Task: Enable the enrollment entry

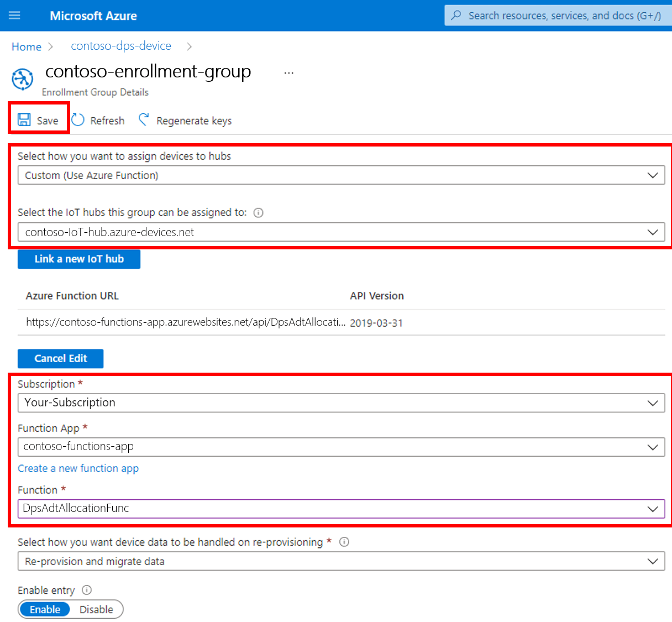Action: coord(45,609)
